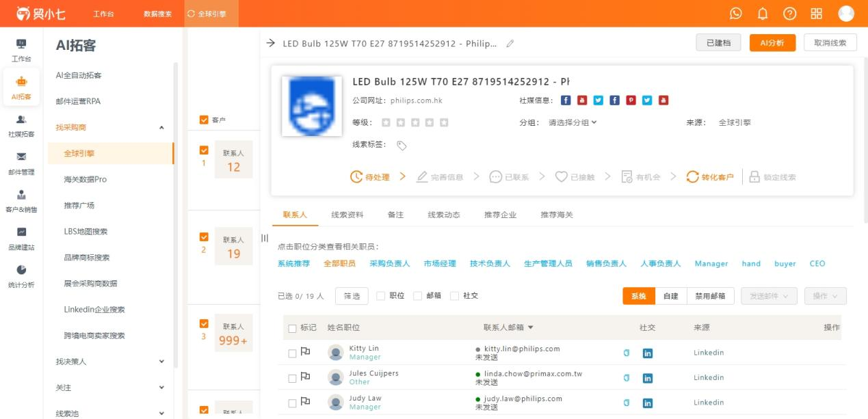Tick the 邮箱 filter checkbox

417,296
